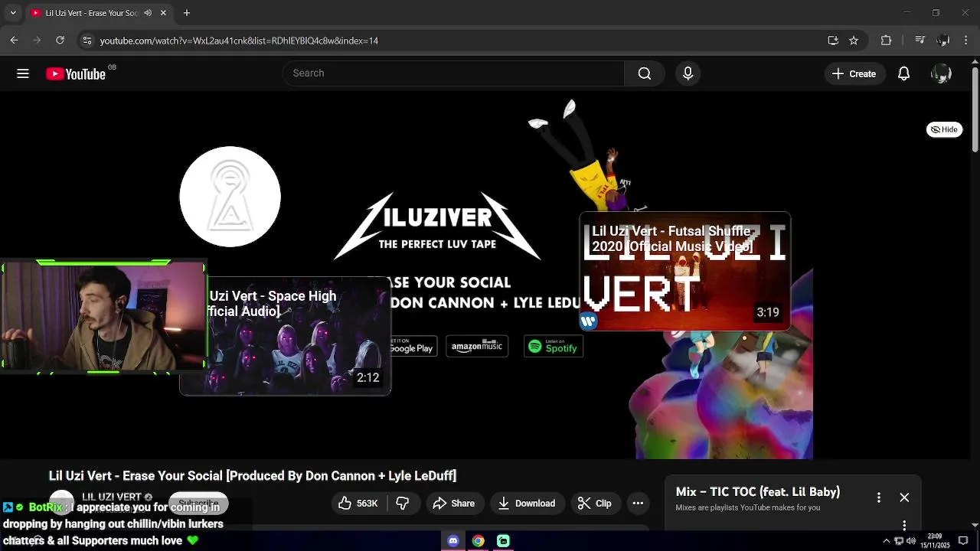Open media controls icon in Chrome toolbar
Image resolution: width=980 pixels, height=551 pixels.
pyautogui.click(x=921, y=41)
